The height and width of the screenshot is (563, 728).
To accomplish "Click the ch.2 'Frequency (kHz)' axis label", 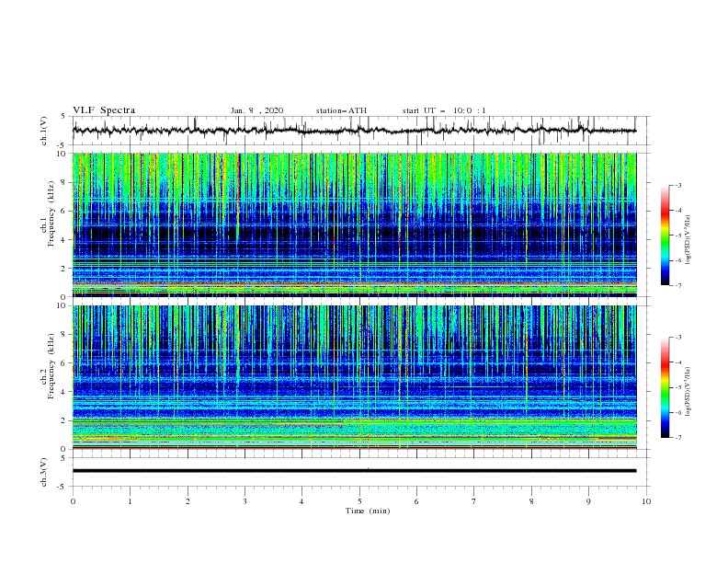I will pyautogui.click(x=51, y=366).
